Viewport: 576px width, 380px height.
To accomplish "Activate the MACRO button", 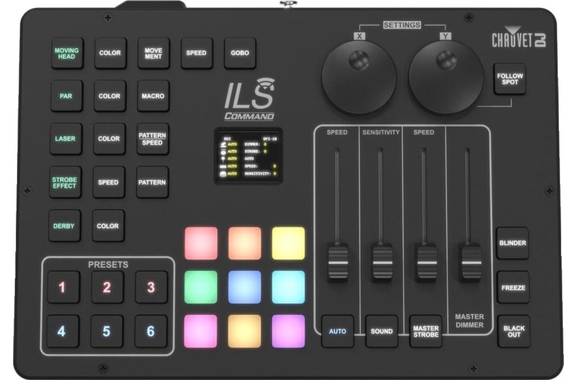I will click(x=153, y=96).
